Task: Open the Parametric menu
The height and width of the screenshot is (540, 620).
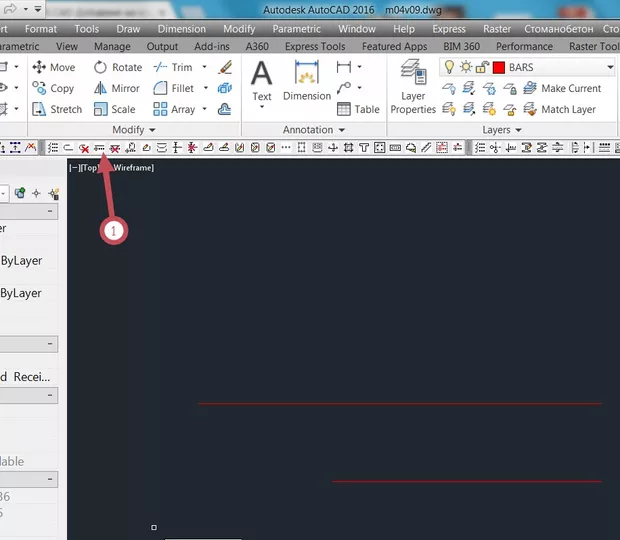Action: pyautogui.click(x=297, y=29)
